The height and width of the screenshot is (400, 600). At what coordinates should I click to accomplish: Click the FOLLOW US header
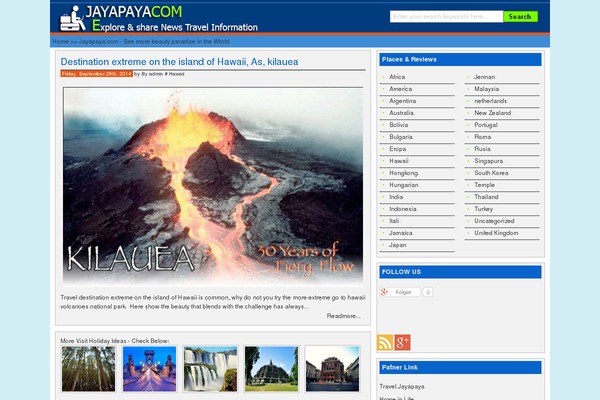pyautogui.click(x=460, y=272)
